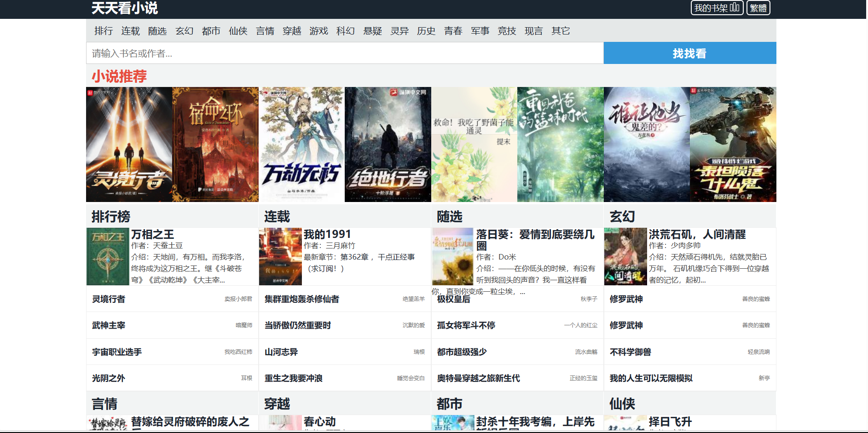
Task: Open the 灵境行者 recommended cover
Action: click(x=129, y=144)
